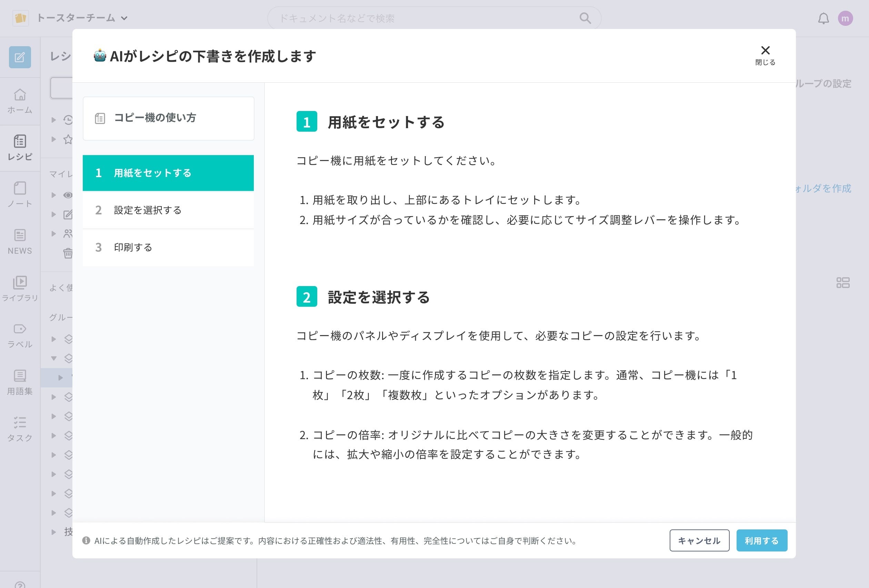The height and width of the screenshot is (588, 869).
Task: Collapse the expanded group folder triangle
Action: (x=54, y=358)
